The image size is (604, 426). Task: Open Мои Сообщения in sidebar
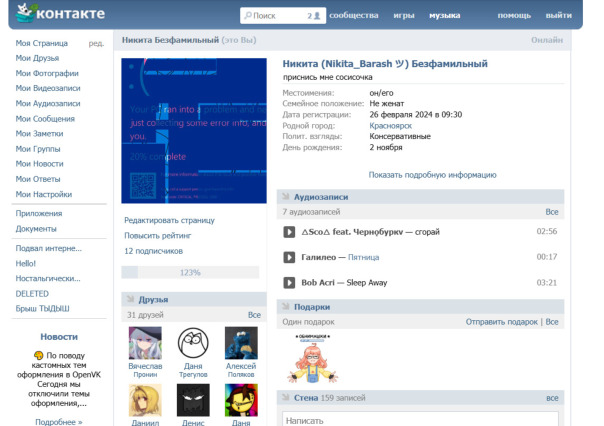45,119
